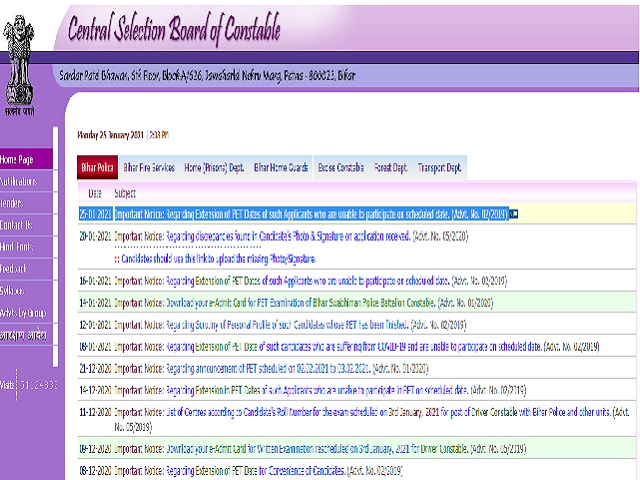
Task: Switch to Excise Constable tab
Action: click(x=341, y=167)
